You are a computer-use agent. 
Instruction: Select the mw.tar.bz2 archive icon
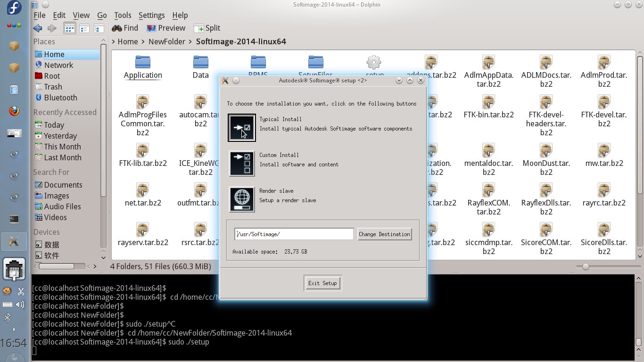(604, 150)
